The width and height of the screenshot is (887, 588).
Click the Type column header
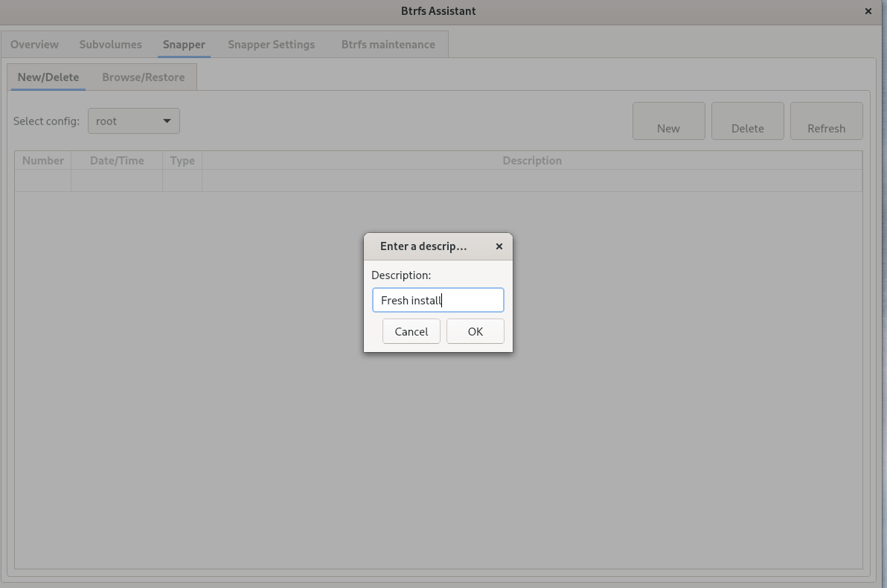click(x=182, y=160)
